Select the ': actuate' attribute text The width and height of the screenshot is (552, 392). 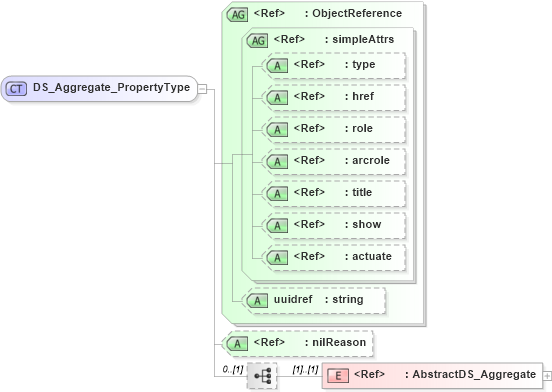click(x=368, y=257)
